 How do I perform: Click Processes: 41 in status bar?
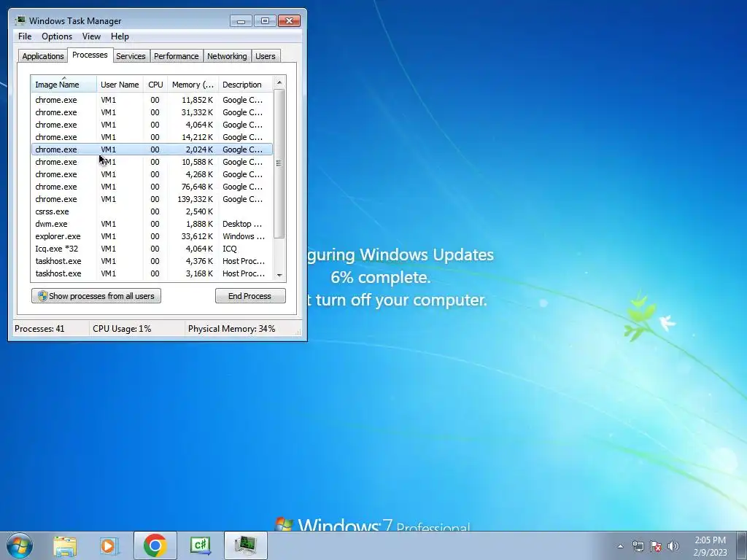(39, 329)
